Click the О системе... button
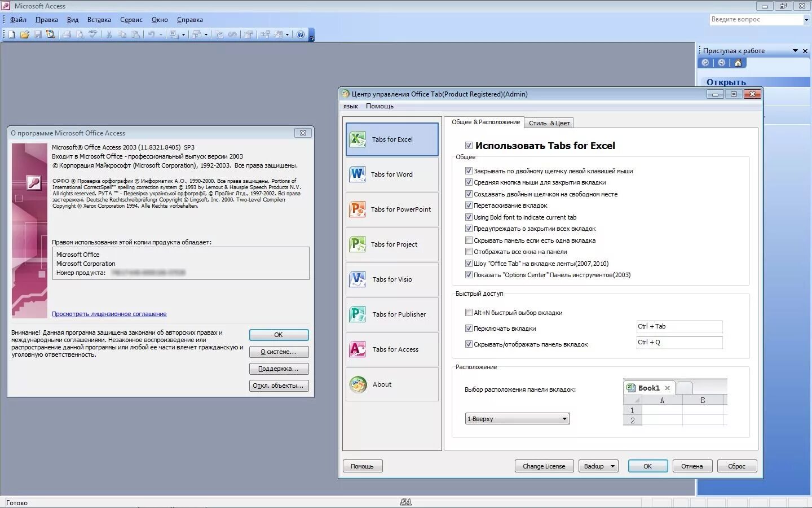Screen dimensions: 812x508 coord(279,352)
